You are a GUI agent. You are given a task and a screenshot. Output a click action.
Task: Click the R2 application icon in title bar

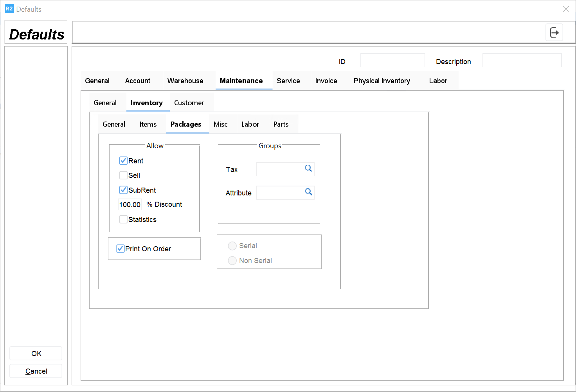pos(9,9)
